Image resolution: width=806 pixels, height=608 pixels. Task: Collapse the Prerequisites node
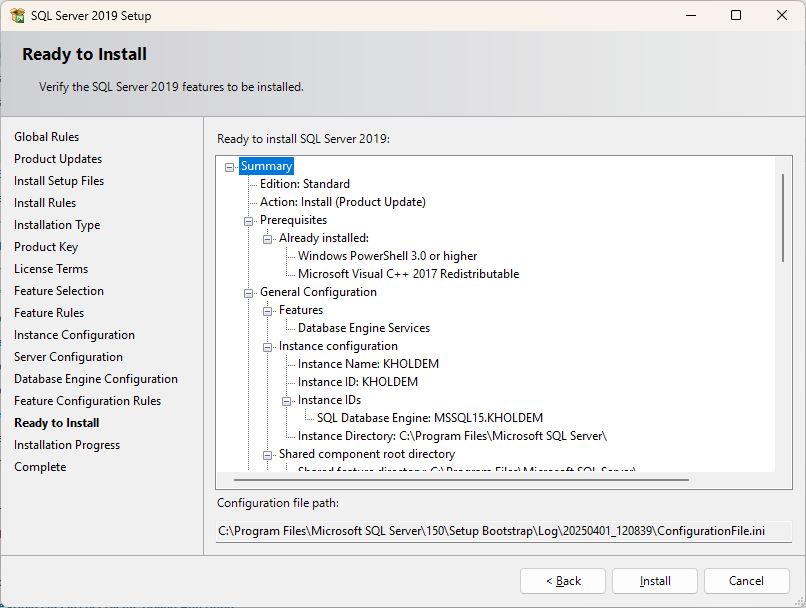(x=249, y=221)
